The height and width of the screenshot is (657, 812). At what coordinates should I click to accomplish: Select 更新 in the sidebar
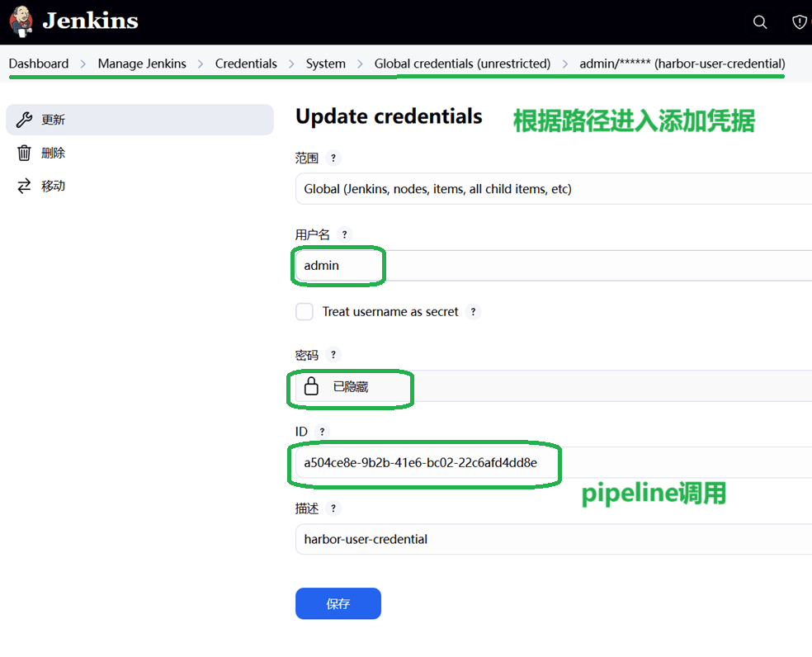tap(139, 120)
